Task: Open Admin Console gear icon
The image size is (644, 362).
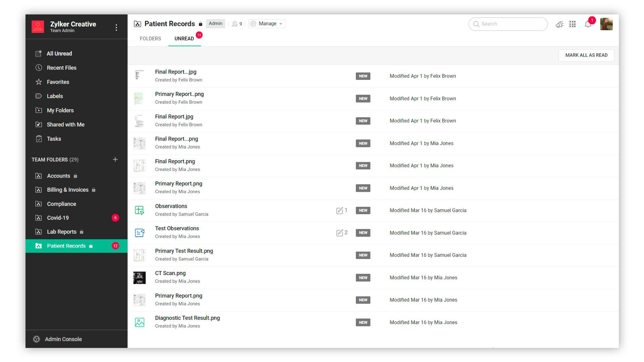Action: click(x=37, y=339)
